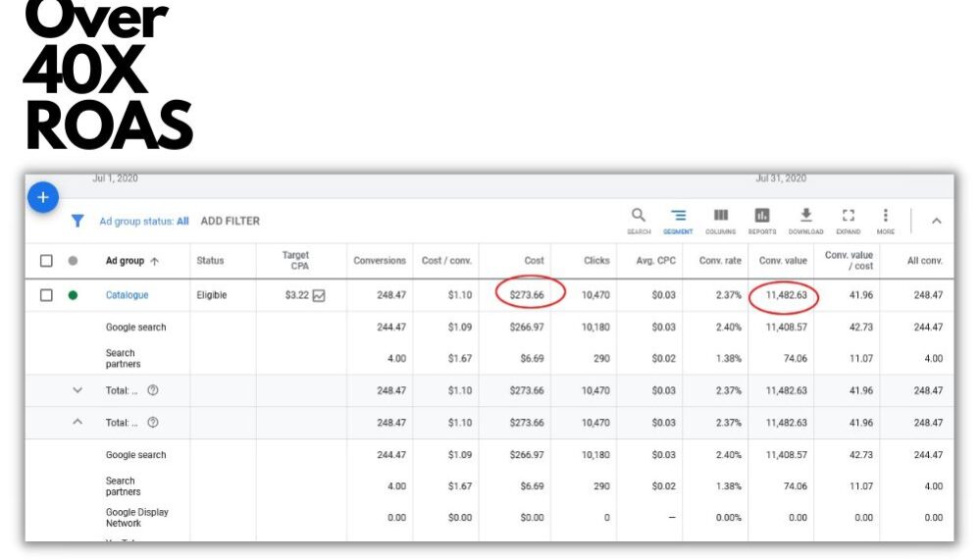Open the filter funnel icon
980x560 pixels.
click(77, 222)
